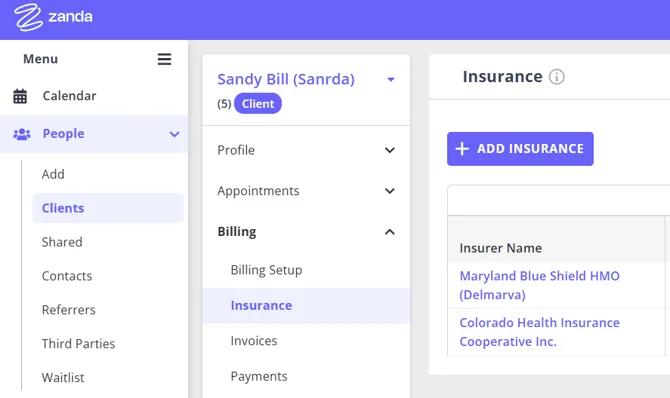Open Shared under People
The image size is (670, 398).
pos(62,242)
